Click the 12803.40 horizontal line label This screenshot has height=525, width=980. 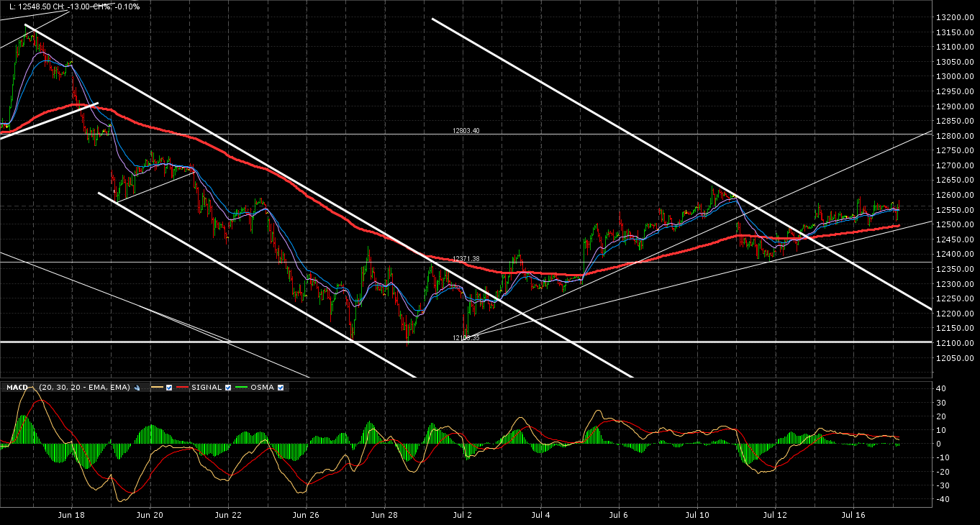(466, 131)
